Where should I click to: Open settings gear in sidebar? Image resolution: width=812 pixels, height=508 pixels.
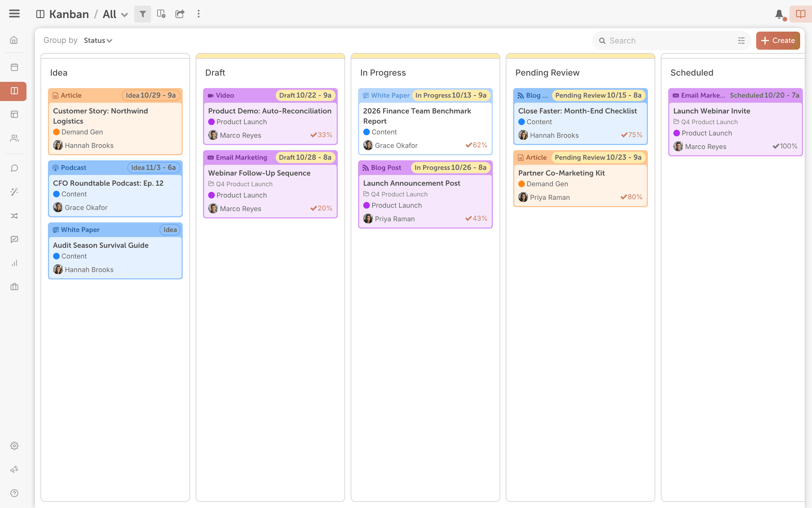pyautogui.click(x=14, y=446)
